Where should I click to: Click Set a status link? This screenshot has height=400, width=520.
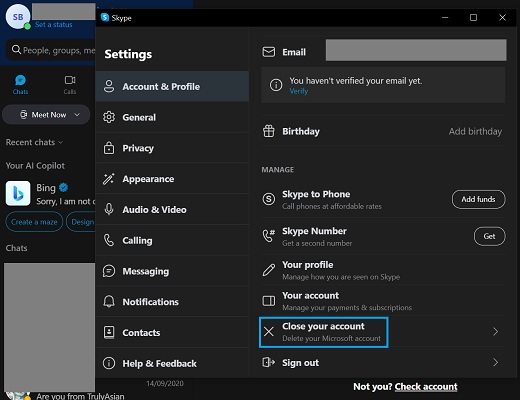click(54, 25)
